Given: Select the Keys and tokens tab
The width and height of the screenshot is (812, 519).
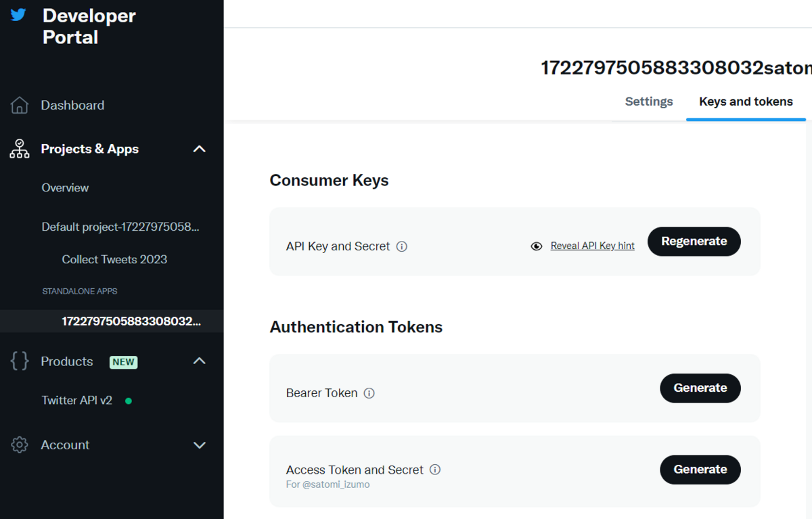Looking at the screenshot, I should pos(746,101).
